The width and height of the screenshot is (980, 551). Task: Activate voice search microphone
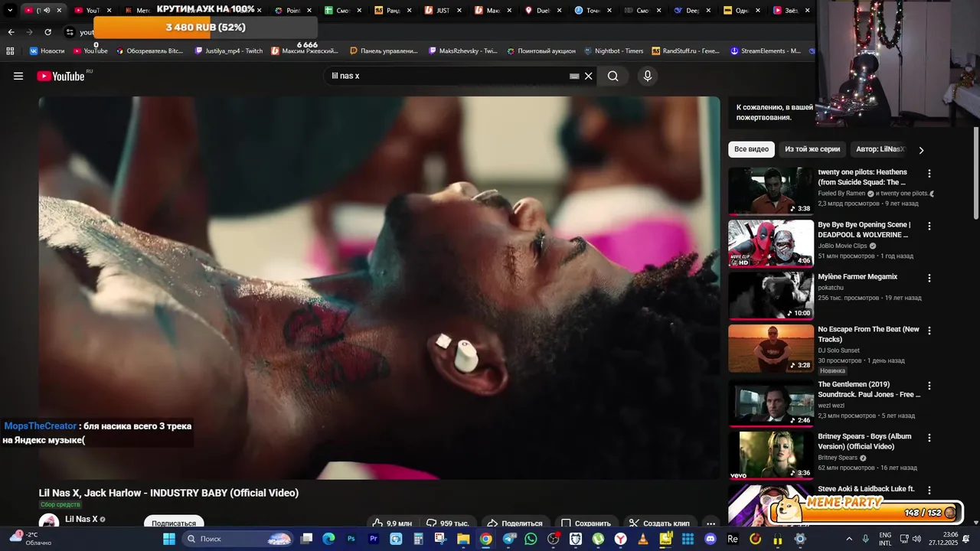click(648, 76)
